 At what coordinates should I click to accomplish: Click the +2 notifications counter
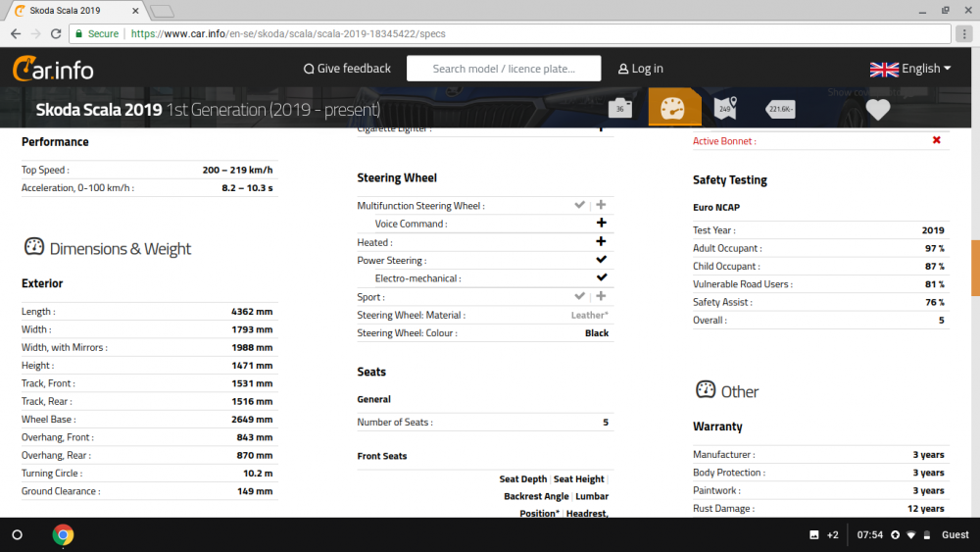click(x=832, y=535)
